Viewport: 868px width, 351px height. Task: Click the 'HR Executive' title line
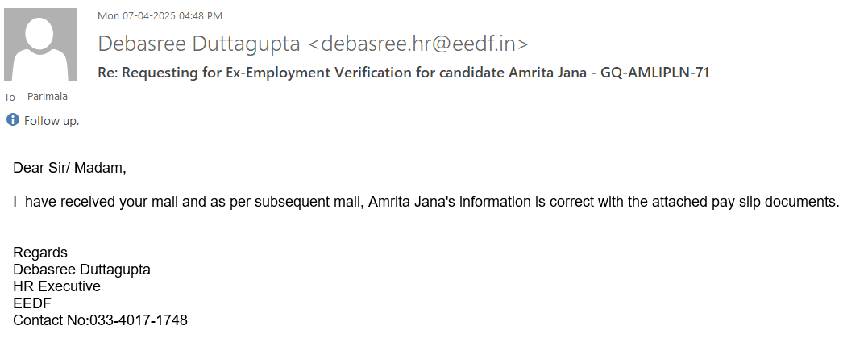coord(56,286)
